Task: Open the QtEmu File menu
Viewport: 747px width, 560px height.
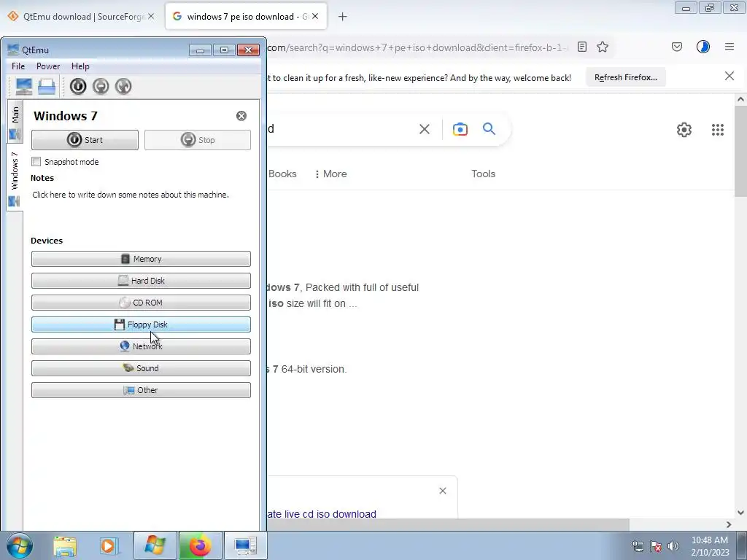Action: tap(18, 66)
